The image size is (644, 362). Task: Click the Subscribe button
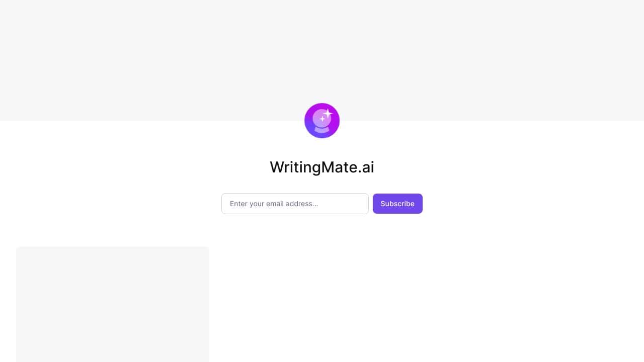[397, 204]
